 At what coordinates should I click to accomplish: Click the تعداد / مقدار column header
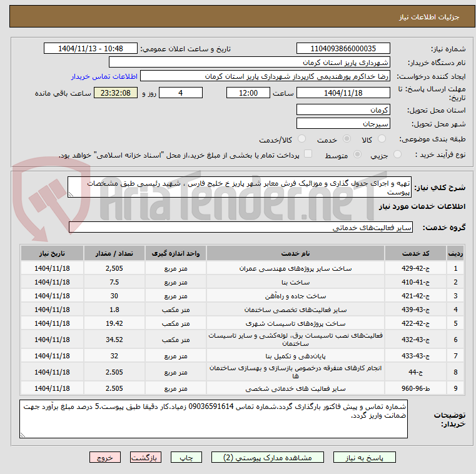[x=114, y=253]
